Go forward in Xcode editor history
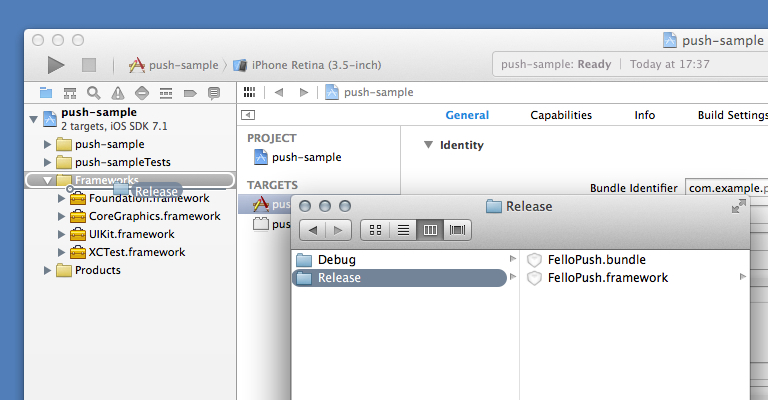This screenshot has width=768, height=400. click(x=304, y=92)
